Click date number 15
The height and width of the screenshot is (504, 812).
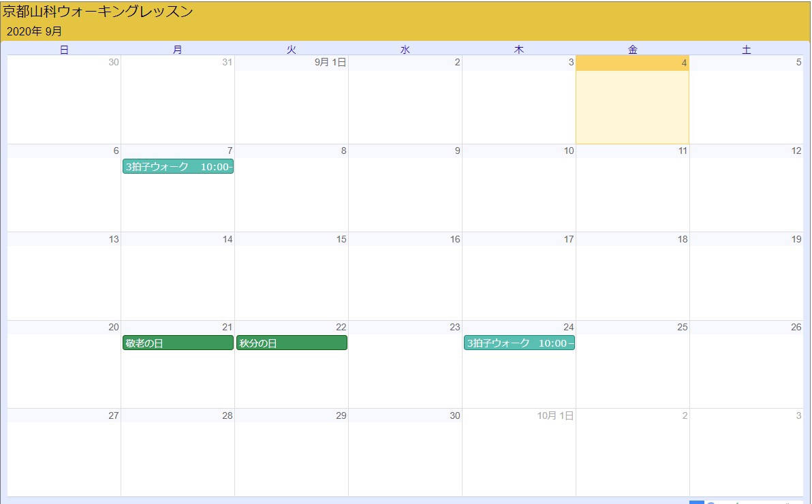pos(341,239)
